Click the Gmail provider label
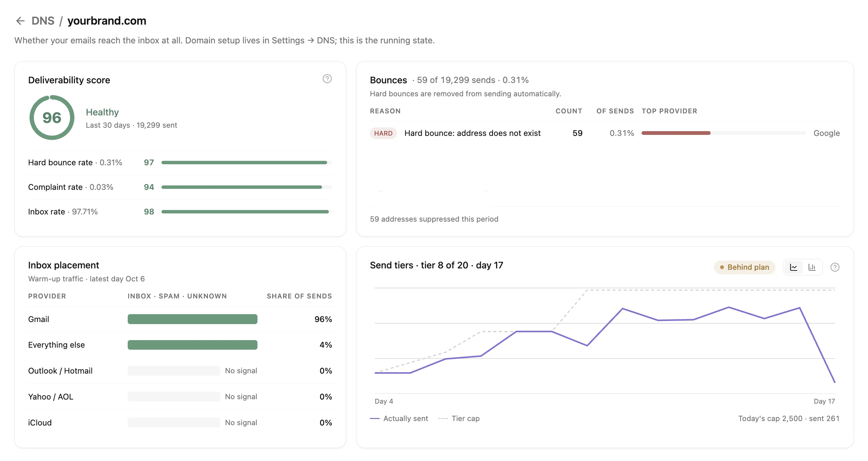This screenshot has height=461, width=868. tap(39, 319)
